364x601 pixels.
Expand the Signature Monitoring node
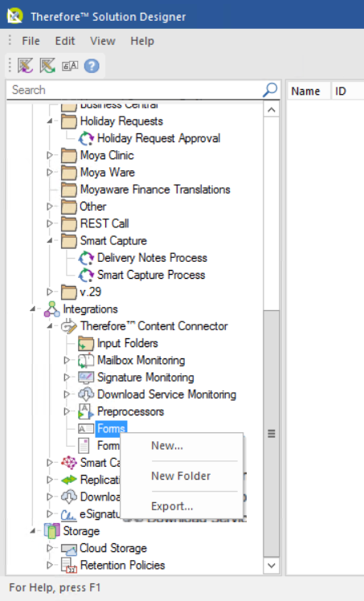tap(67, 378)
